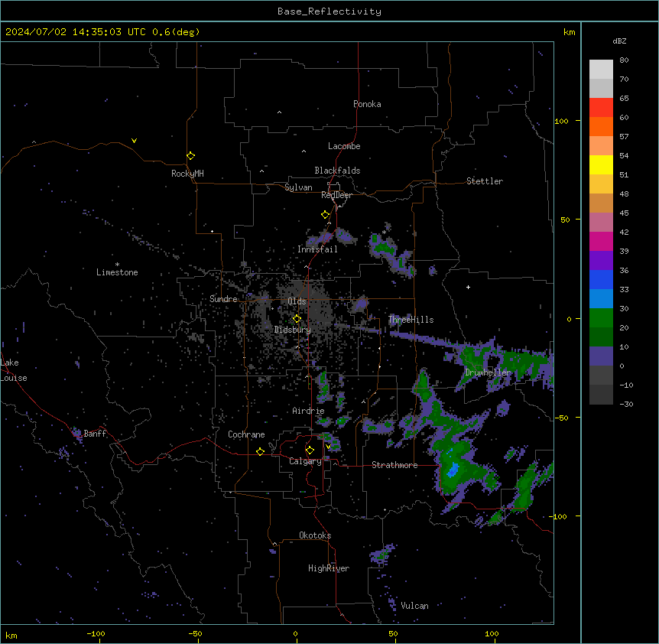The image size is (659, 644).
Task: Click the Olds city label
Action: coord(297,301)
